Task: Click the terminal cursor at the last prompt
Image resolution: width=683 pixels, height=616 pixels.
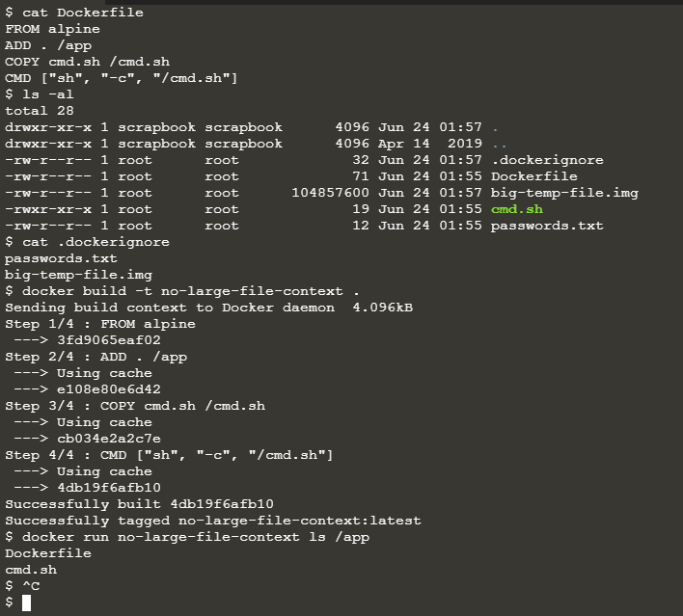Action: [27, 603]
